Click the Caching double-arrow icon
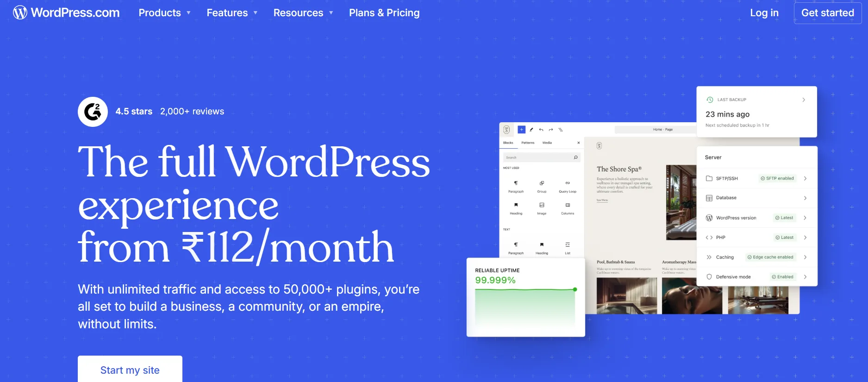 click(x=709, y=257)
